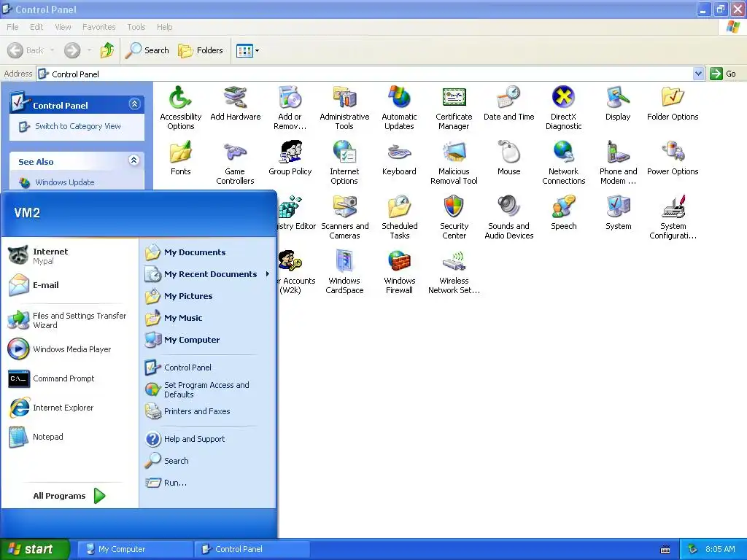Click Switch to Category View link
The image size is (747, 560).
coord(77,126)
